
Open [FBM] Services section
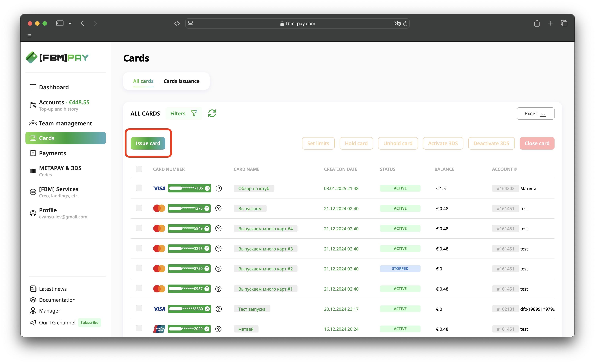click(x=65, y=192)
